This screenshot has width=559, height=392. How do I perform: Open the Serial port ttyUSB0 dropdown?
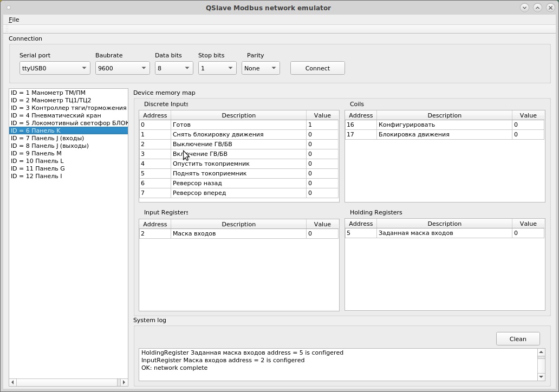[x=55, y=68]
